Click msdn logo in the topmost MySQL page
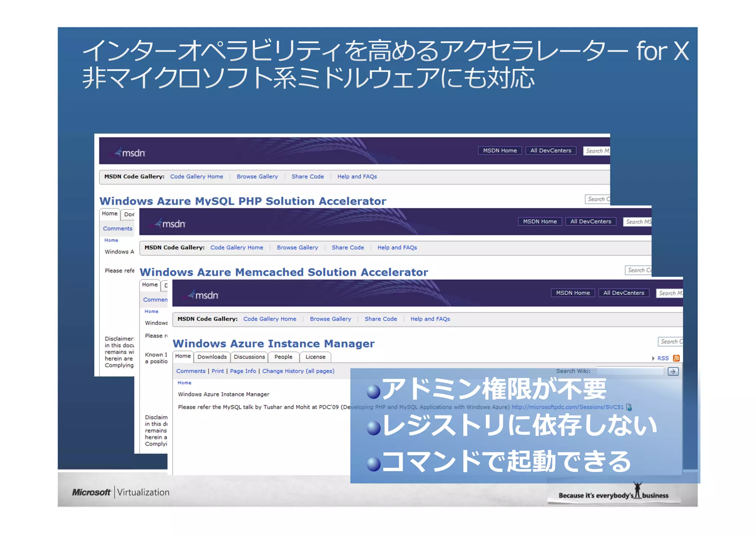The height and width of the screenshot is (535, 756). (130, 152)
